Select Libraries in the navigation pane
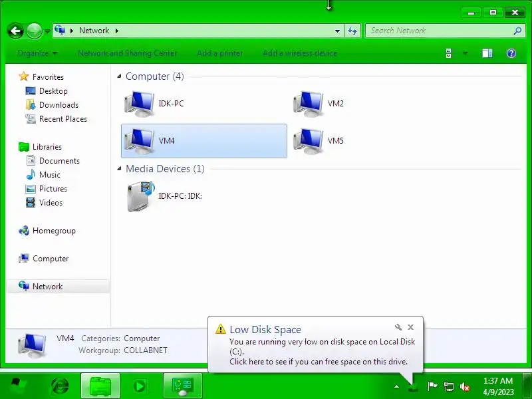 pos(47,147)
